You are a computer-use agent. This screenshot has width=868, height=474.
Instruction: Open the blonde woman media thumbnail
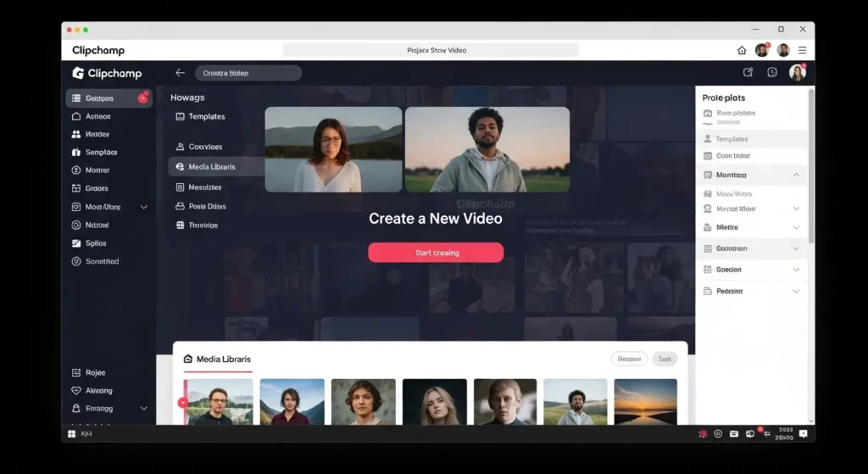coord(435,402)
